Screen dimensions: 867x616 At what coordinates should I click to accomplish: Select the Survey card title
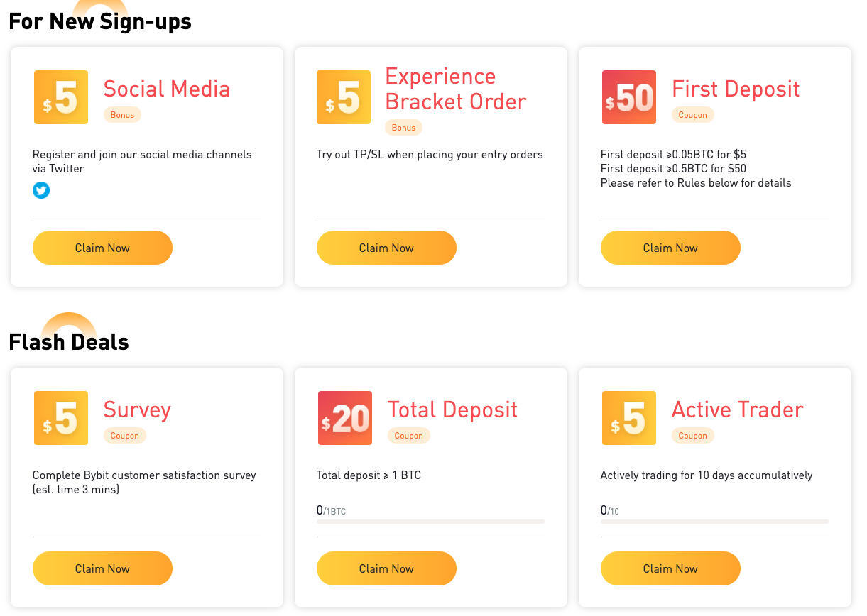[137, 409]
